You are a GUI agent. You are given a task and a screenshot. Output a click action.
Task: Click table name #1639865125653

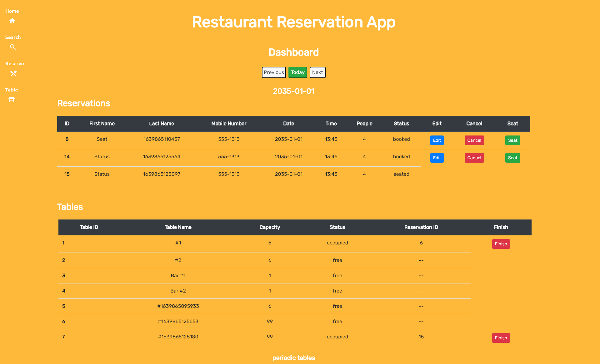[x=178, y=322]
